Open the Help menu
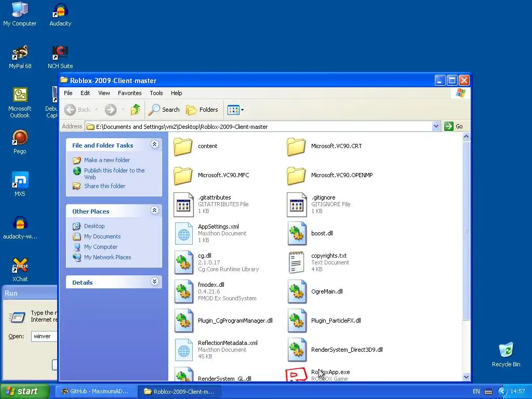 click(x=176, y=93)
